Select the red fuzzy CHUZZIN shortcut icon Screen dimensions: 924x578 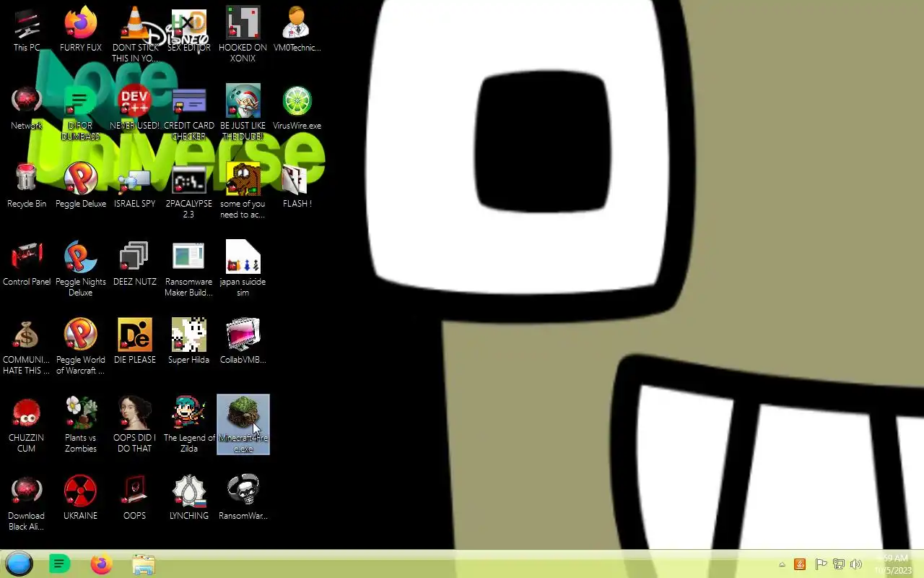point(27,425)
